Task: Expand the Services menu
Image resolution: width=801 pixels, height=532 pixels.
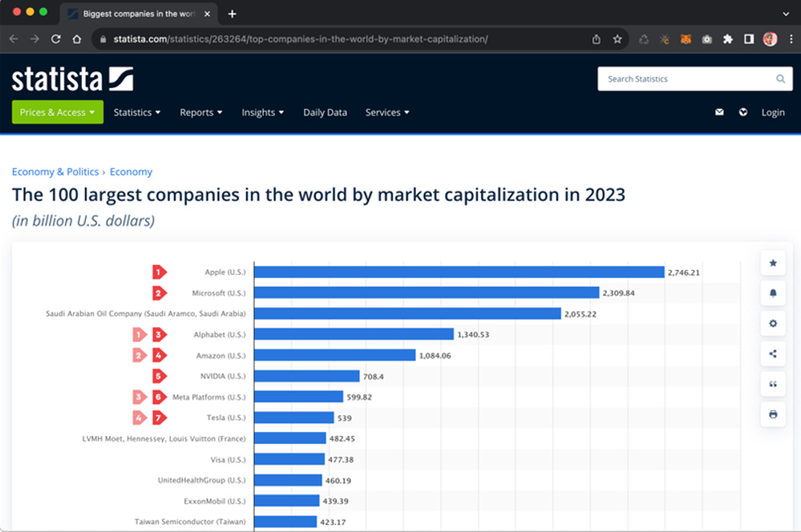Action: click(x=387, y=112)
